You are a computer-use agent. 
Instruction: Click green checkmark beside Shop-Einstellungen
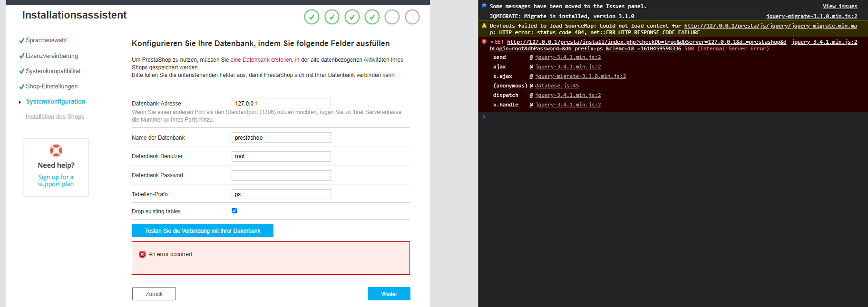(21, 86)
